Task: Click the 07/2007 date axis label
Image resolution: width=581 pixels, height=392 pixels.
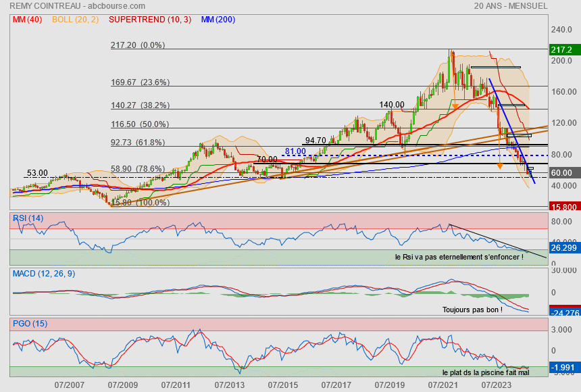Action: pyautogui.click(x=70, y=385)
